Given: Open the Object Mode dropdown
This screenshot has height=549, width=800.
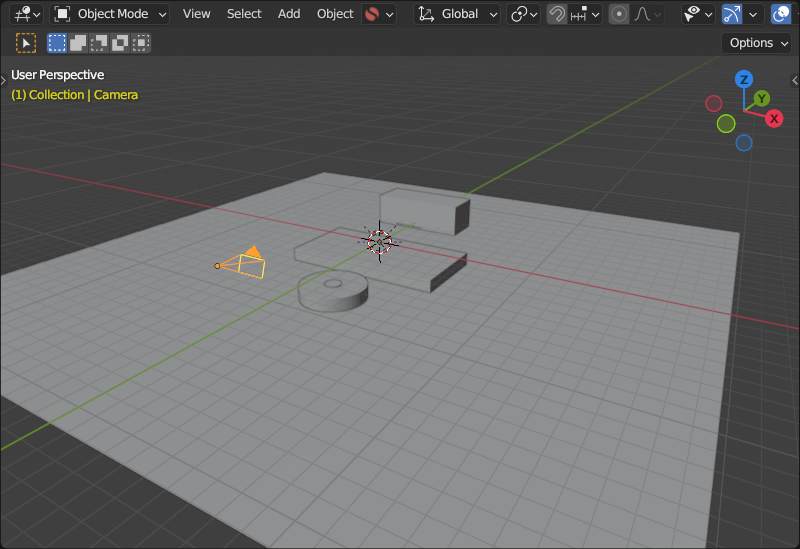Looking at the screenshot, I should pos(110,14).
